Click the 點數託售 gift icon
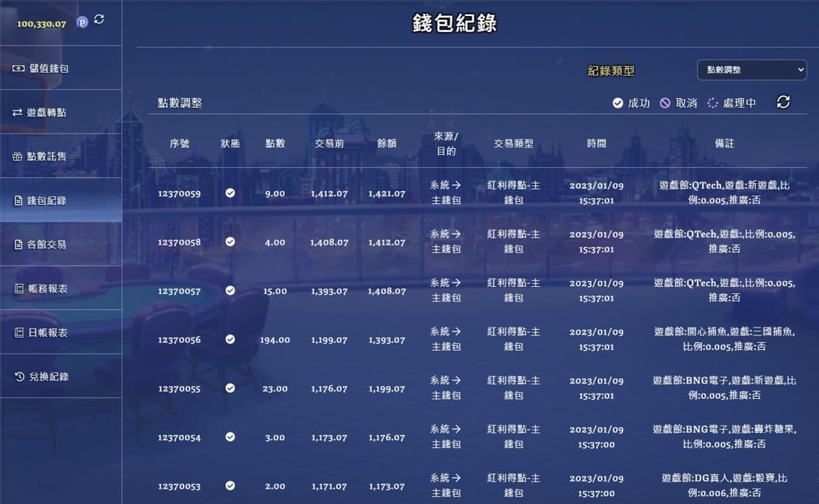The image size is (819, 504). click(17, 156)
